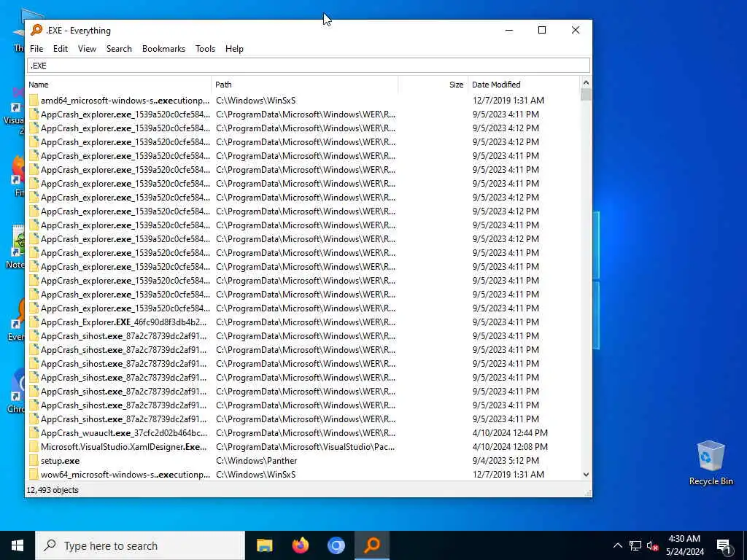
Task: Open the Windows Start menu
Action: click(18, 545)
